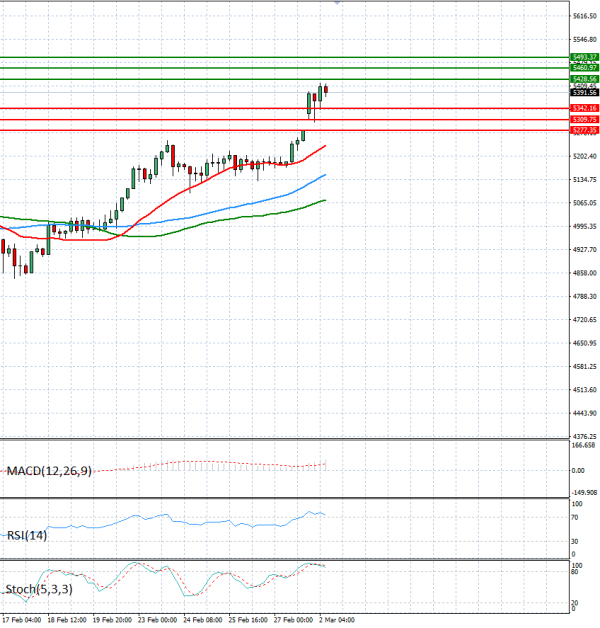Click the MACD(12,26,9) indicator label

(x=49, y=470)
